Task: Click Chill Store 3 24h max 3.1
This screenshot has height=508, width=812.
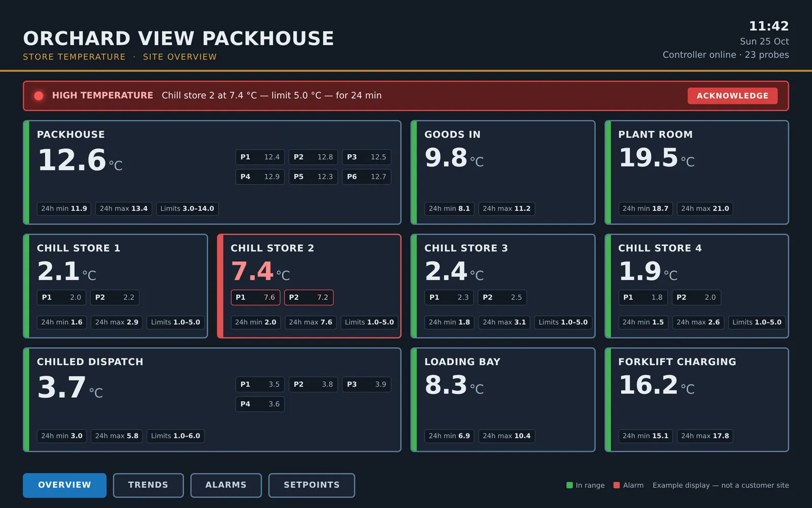Action: (x=504, y=323)
